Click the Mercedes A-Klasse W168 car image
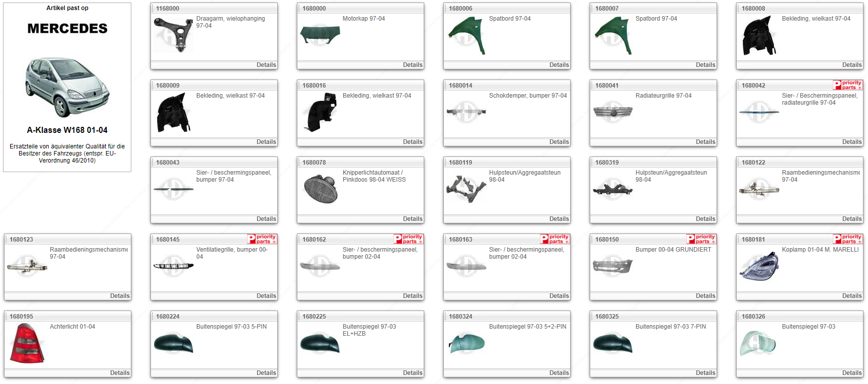Screen dimensions: 868x384 (x=67, y=88)
